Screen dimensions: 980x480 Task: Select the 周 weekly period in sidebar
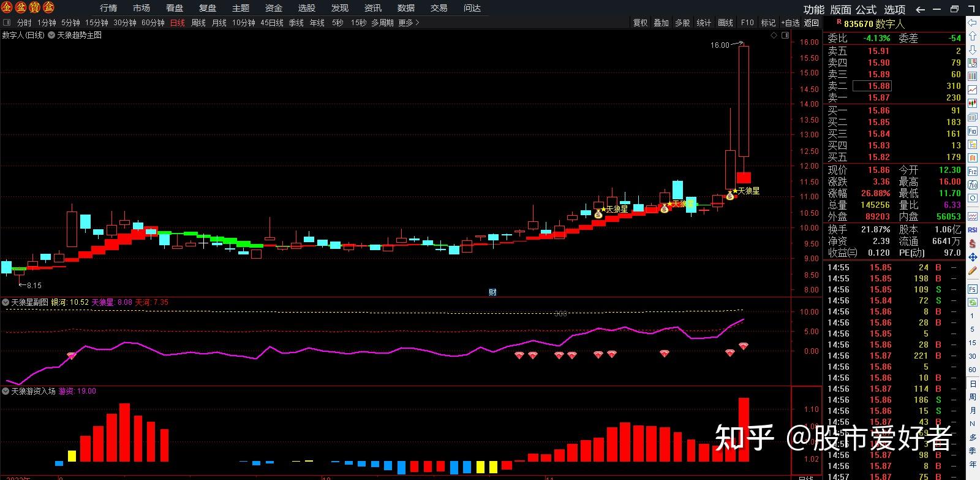(972, 397)
